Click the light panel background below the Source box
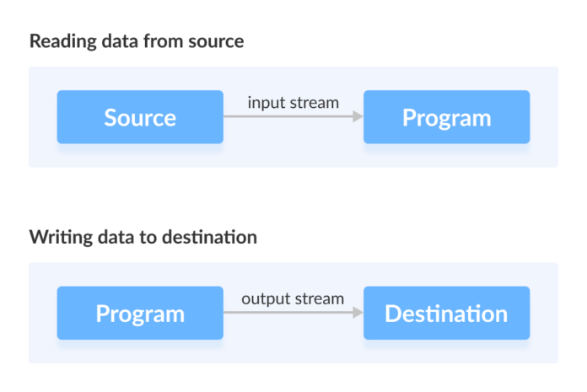This screenshot has height=392, width=587. (140, 156)
